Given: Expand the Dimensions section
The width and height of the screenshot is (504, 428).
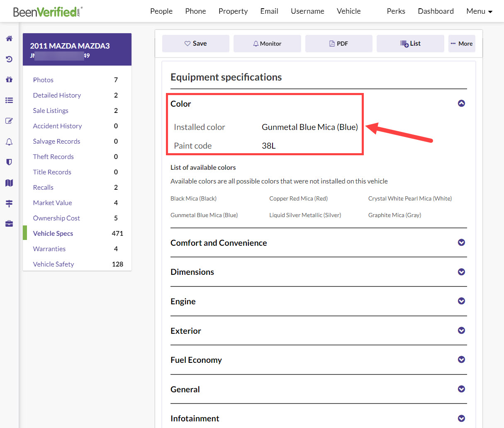Looking at the screenshot, I should [461, 272].
